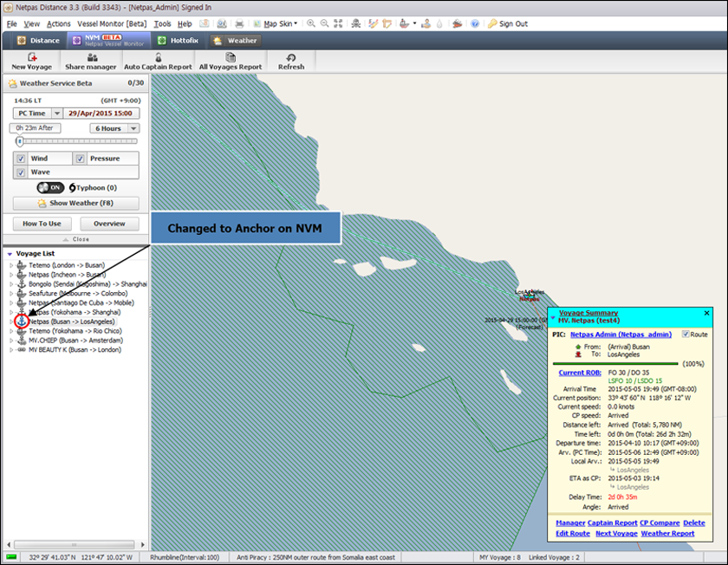
Task: Click the right arrow of the voyage list scrollbar
Action: [142, 544]
